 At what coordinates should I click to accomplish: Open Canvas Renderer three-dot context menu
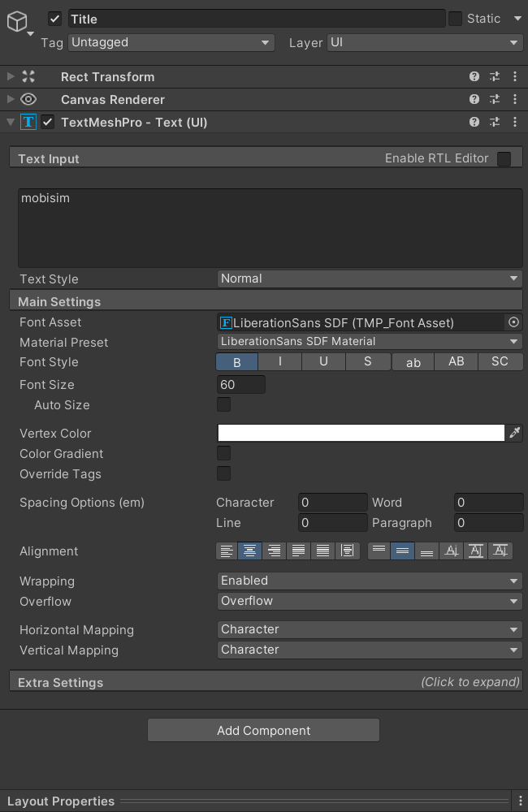click(x=515, y=99)
